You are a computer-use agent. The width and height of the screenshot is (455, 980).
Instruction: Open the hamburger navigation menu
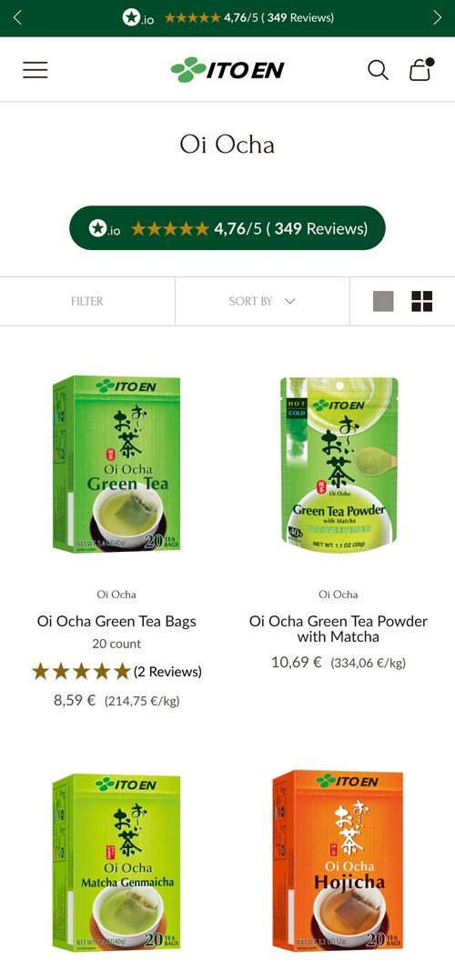[x=35, y=69]
